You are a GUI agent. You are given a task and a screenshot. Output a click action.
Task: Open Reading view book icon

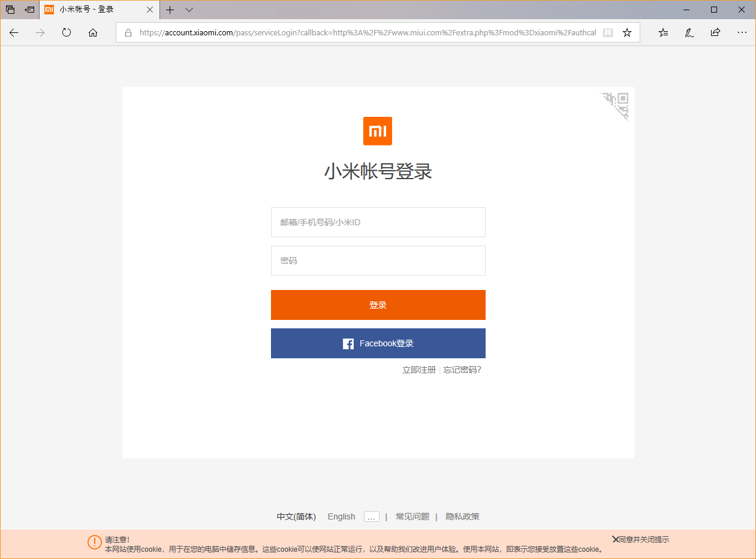click(608, 33)
